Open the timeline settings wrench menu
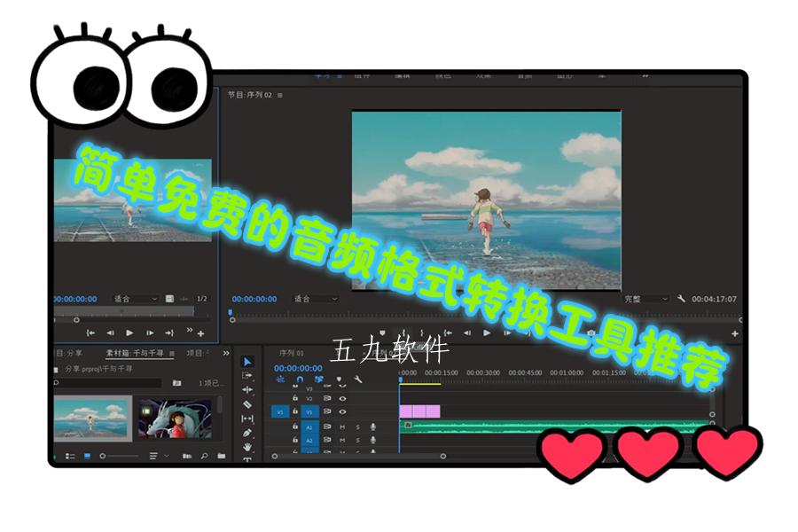The width and height of the screenshot is (798, 532). 357,379
